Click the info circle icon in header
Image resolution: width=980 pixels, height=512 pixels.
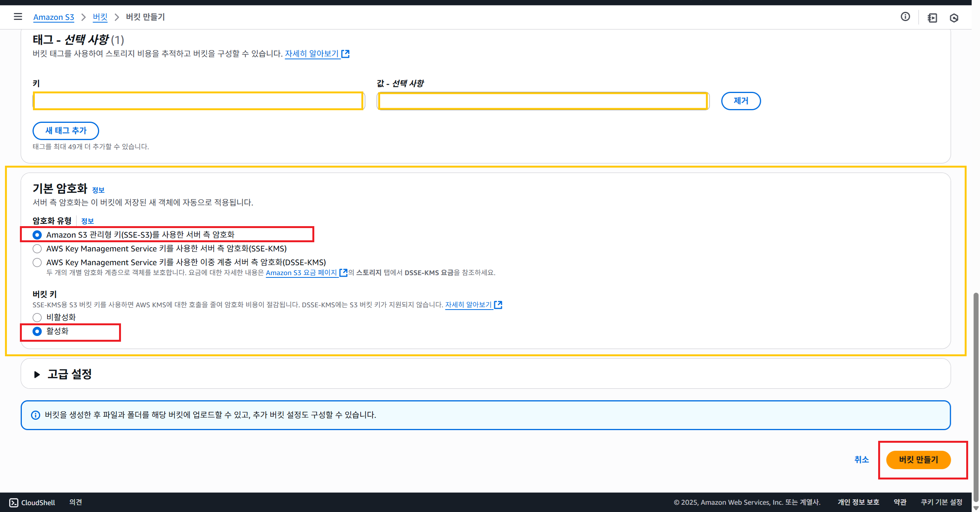point(905,16)
